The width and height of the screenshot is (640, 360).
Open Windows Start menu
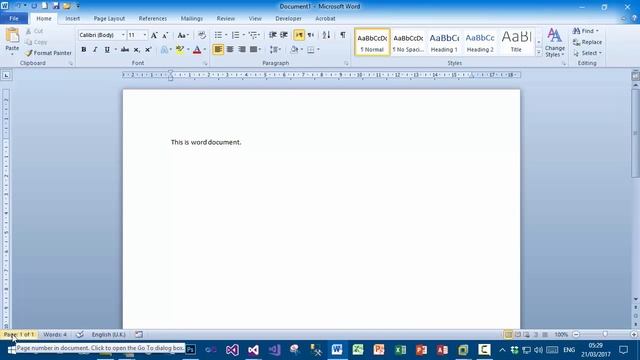[11, 350]
